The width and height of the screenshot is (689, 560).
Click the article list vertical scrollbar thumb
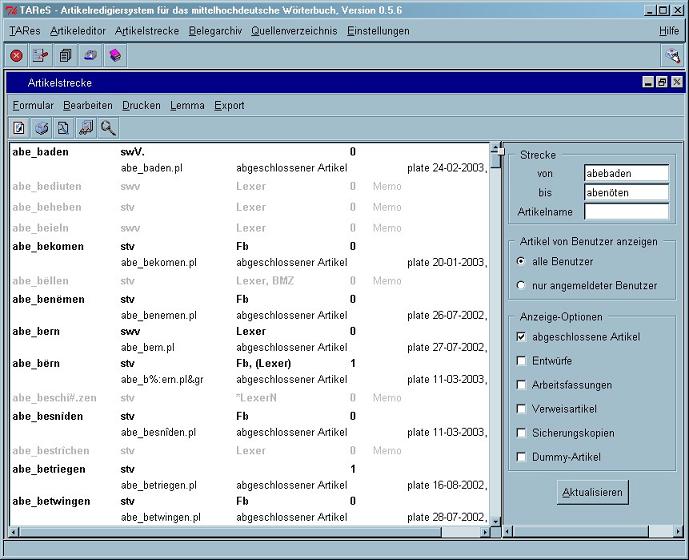pyautogui.click(x=496, y=160)
